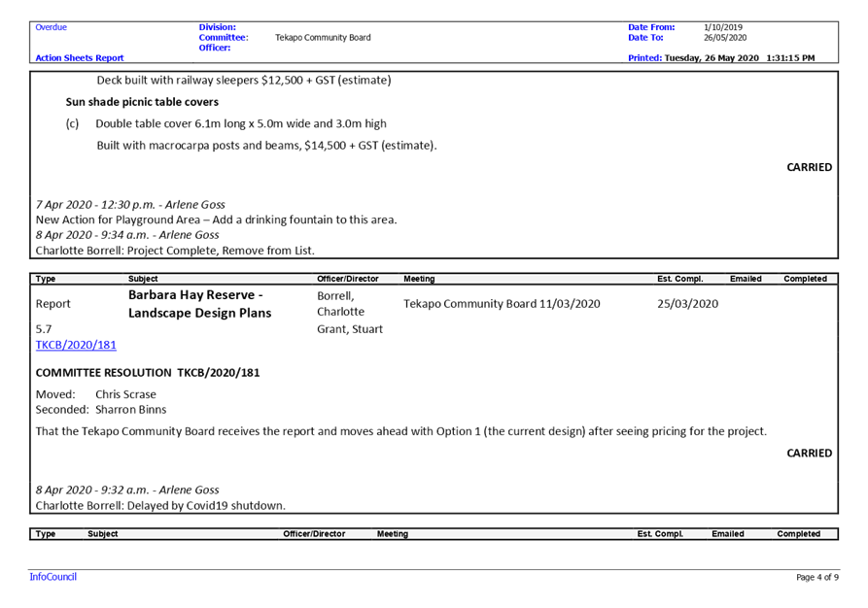Click the macrocarpa posts and beams estimate line

[x=267, y=146]
